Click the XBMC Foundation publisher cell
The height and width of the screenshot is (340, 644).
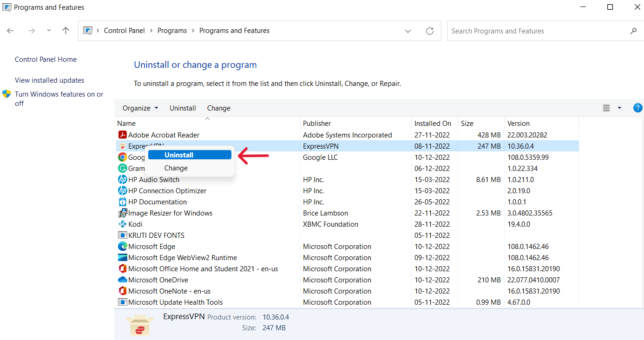coord(331,224)
